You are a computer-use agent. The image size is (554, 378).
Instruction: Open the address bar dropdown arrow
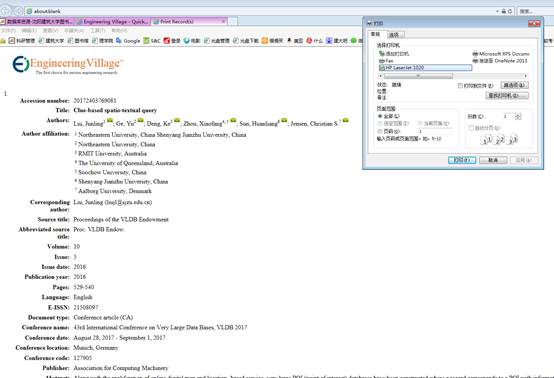(497, 11)
